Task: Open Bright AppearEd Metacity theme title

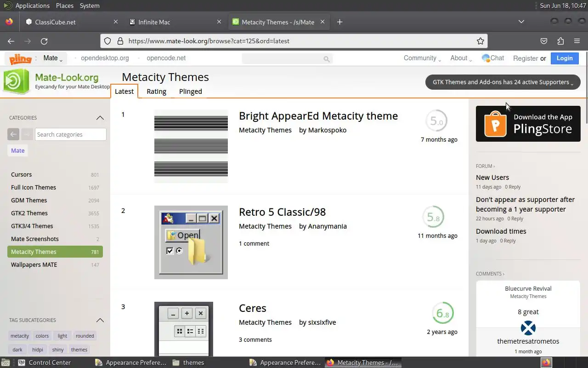Action: (318, 116)
